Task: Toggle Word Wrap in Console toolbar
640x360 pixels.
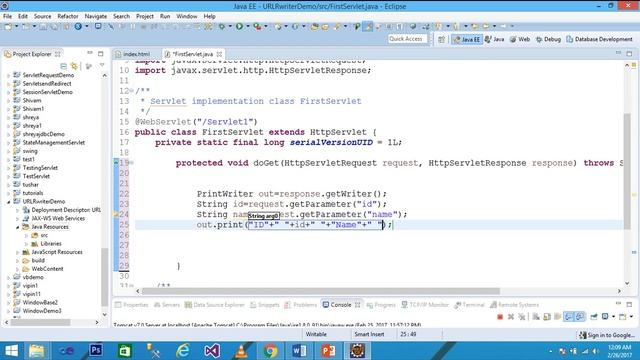Action: click(558, 317)
